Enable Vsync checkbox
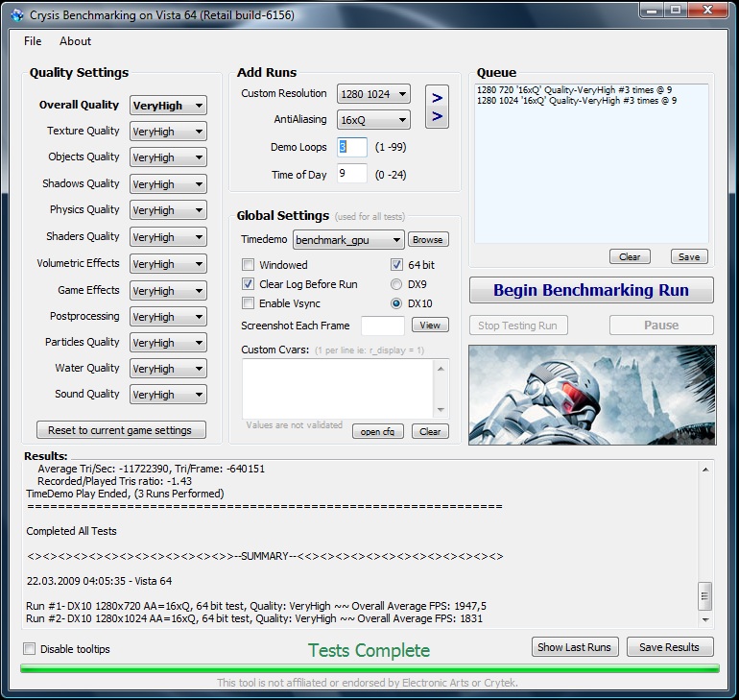 [x=248, y=303]
